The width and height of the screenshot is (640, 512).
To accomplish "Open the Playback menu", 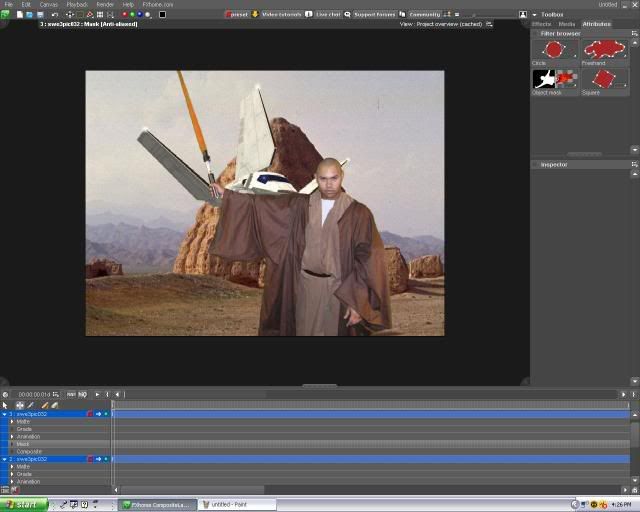I will (x=77, y=4).
